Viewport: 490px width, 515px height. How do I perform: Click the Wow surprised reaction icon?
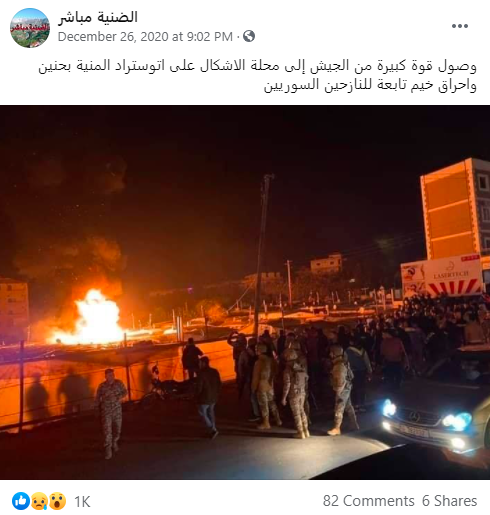(x=57, y=501)
